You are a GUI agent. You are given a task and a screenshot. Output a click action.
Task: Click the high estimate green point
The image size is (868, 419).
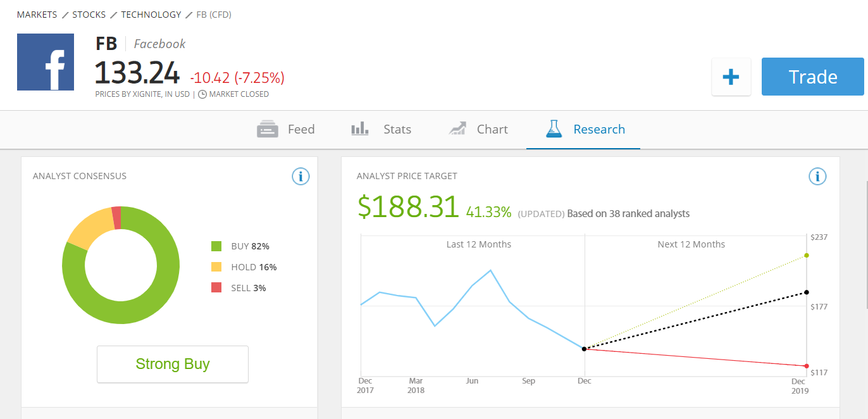[x=807, y=256]
